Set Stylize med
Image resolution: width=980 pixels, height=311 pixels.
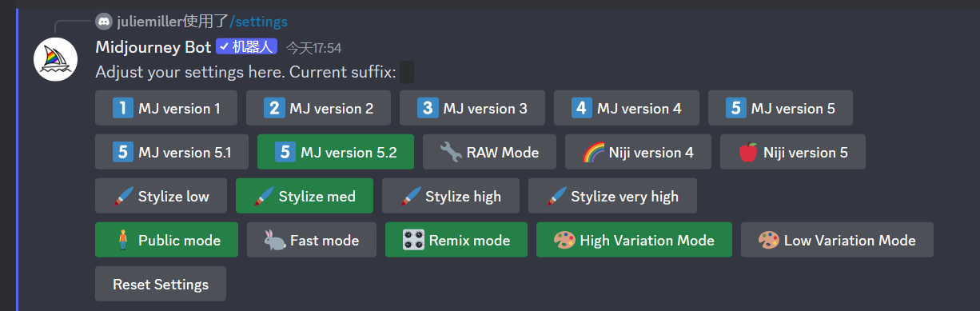click(x=305, y=196)
